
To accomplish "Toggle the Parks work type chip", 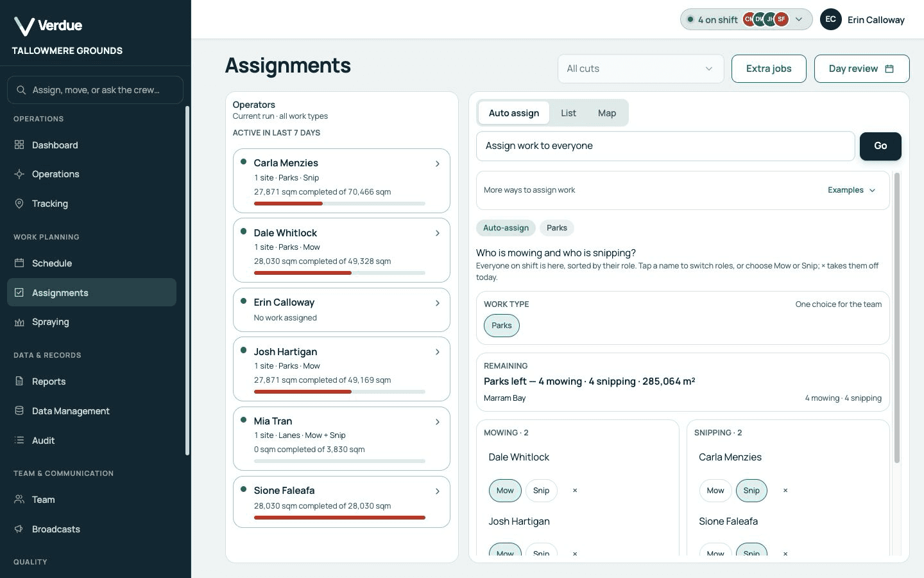I will [502, 326].
